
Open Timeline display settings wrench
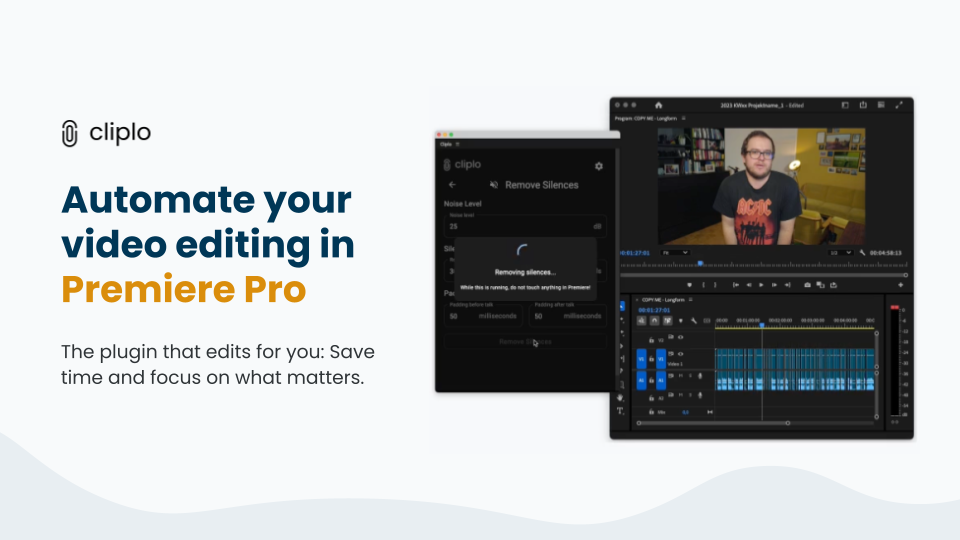(x=694, y=321)
